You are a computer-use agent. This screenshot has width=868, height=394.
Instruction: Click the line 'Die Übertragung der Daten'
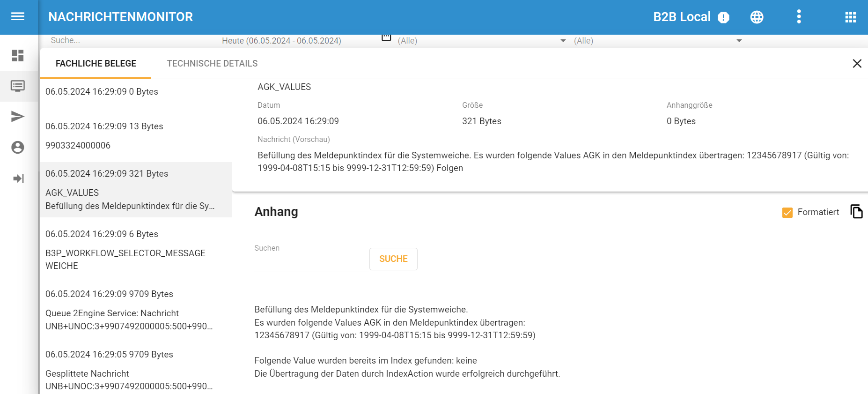[x=407, y=374]
